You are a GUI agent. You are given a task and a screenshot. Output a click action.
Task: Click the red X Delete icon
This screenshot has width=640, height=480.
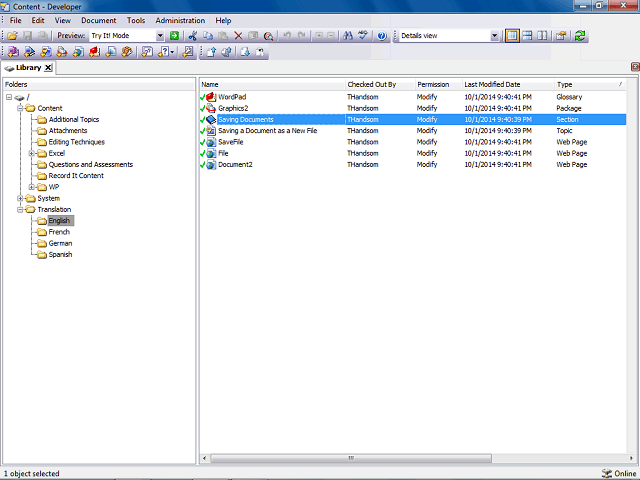point(238,36)
